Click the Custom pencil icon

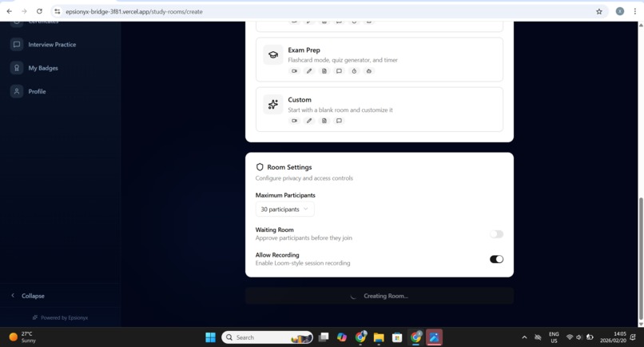tap(309, 121)
